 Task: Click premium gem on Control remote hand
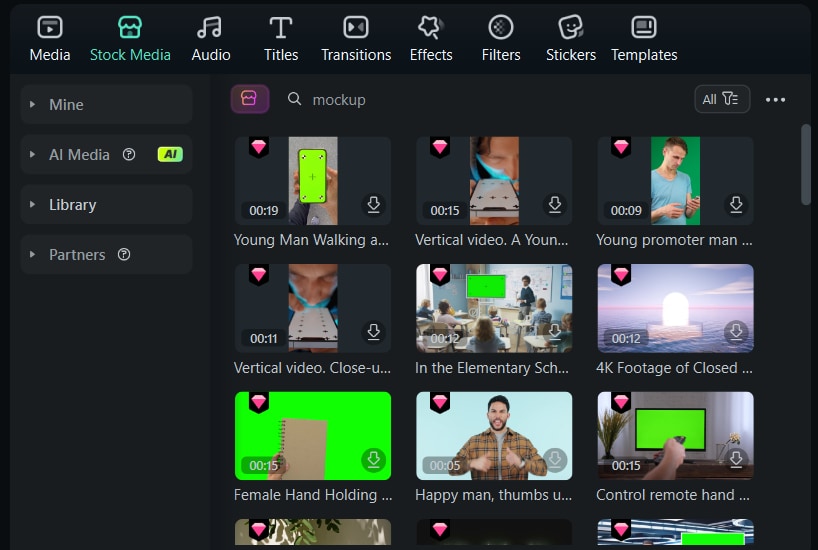pyautogui.click(x=621, y=402)
